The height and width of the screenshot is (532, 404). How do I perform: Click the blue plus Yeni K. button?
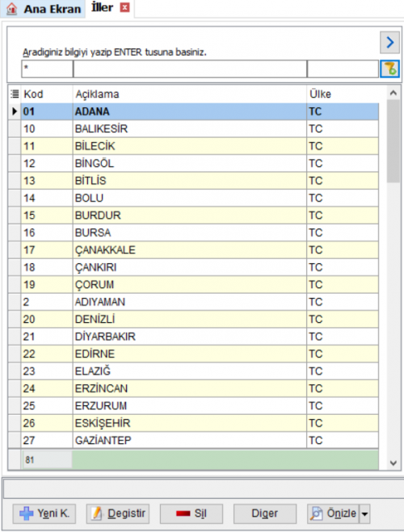click(x=44, y=513)
